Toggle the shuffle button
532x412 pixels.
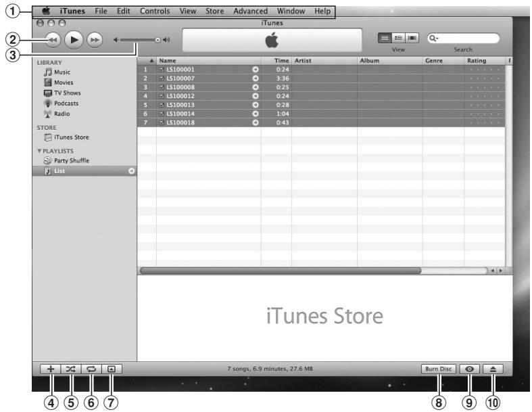coord(71,369)
